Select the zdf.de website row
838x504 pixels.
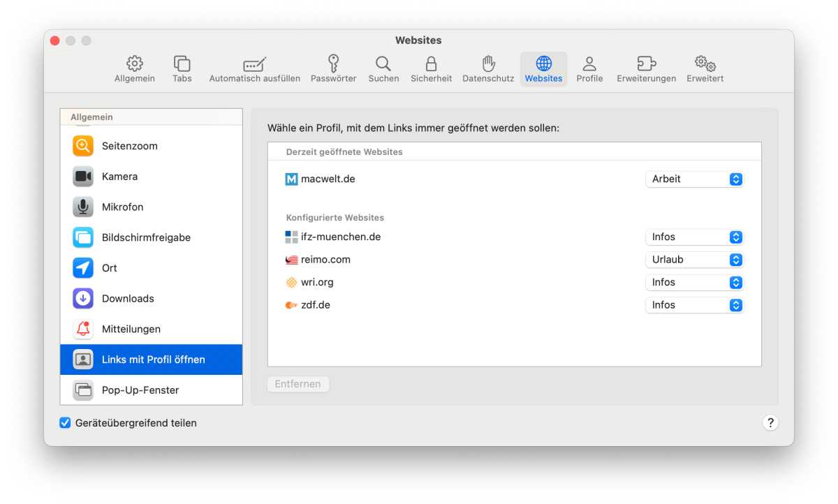pos(515,305)
